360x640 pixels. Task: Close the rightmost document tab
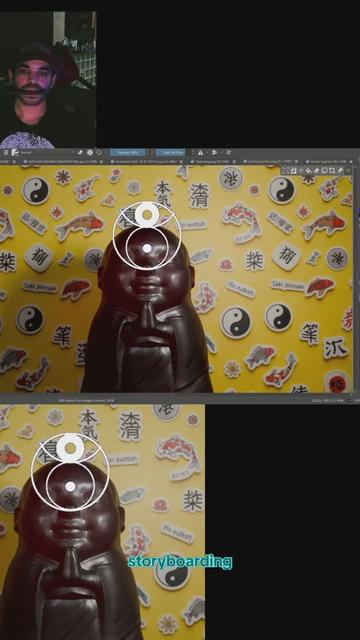(x=350, y=162)
